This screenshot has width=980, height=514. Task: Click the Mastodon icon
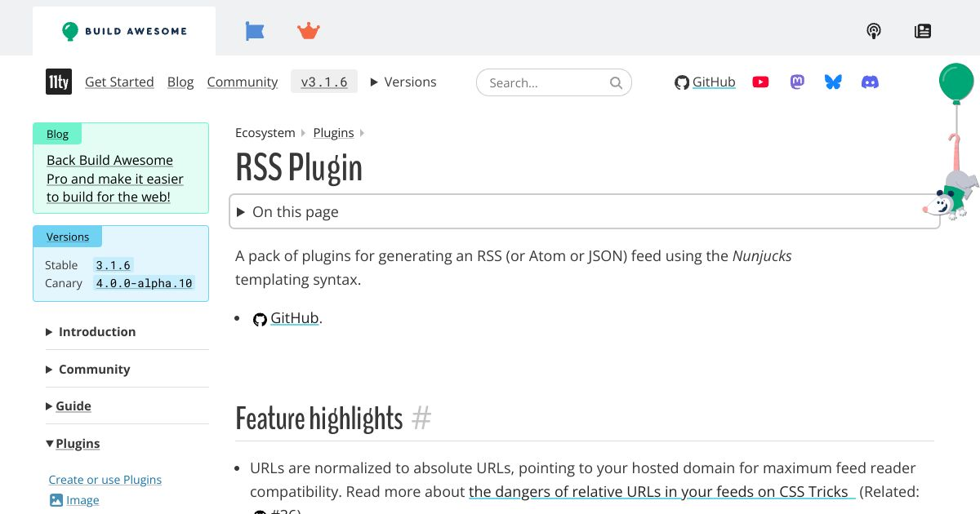click(x=797, y=82)
